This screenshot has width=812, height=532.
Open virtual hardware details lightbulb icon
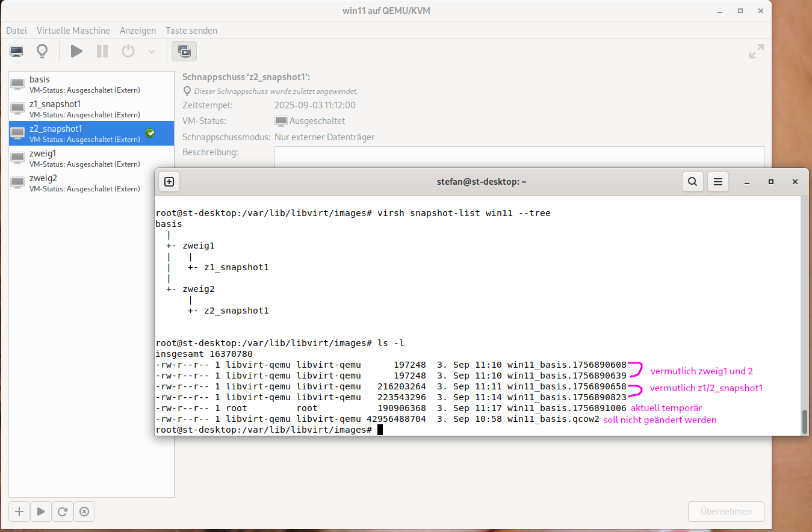(42, 52)
